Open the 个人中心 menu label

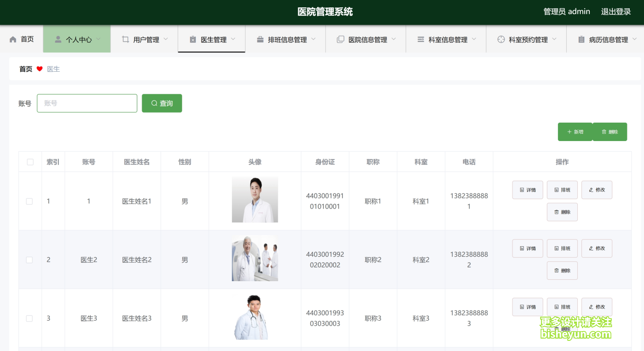pos(79,40)
